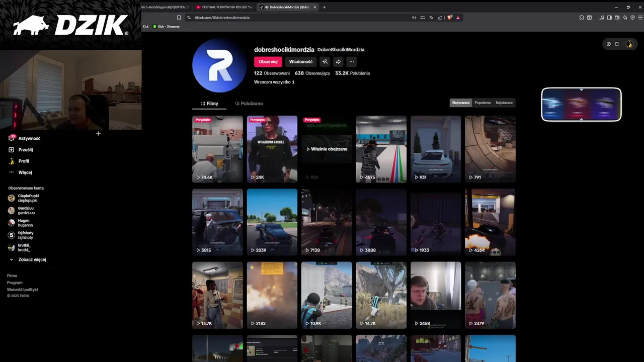644x362 pixels.
Task: Open the browser extensions puzzle icon
Action: click(582, 18)
